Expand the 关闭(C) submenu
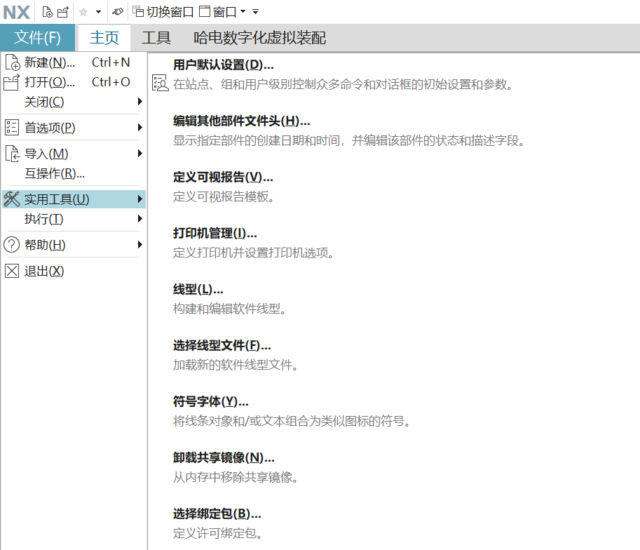 (73, 102)
